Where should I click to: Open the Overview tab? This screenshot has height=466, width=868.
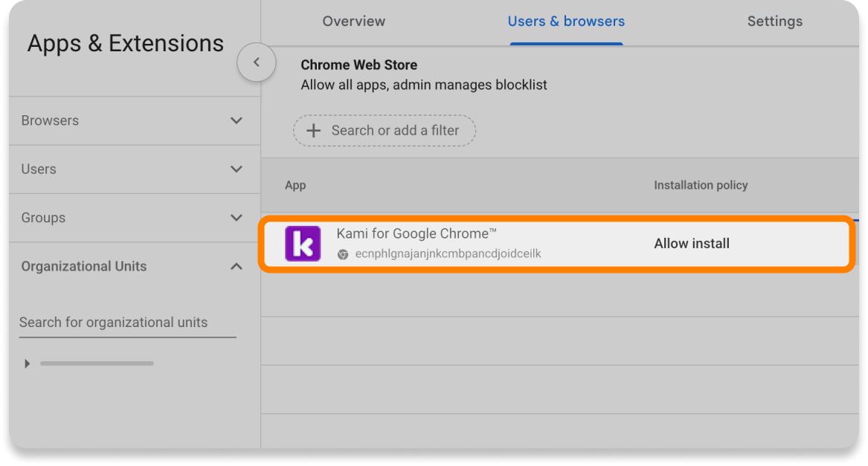click(354, 22)
